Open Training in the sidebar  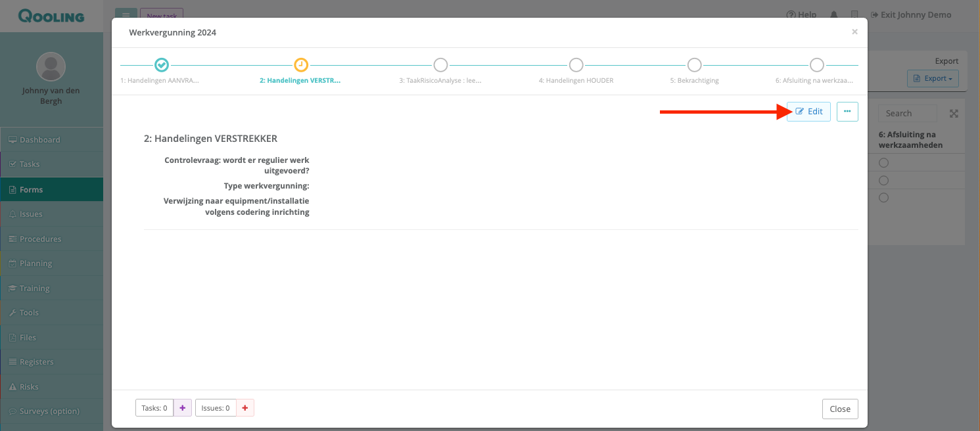[51, 288]
